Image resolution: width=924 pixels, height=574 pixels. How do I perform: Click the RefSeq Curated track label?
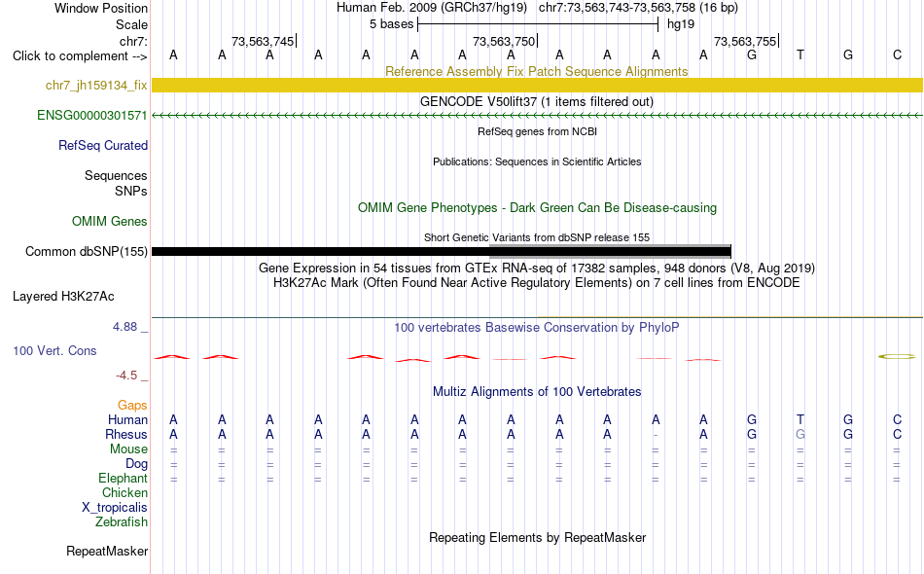103,146
